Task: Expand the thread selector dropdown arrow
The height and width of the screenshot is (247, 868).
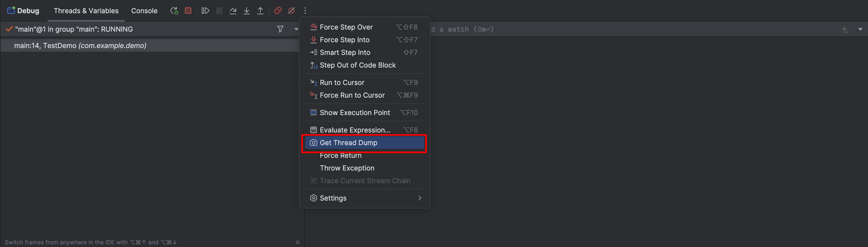Action: (296, 29)
